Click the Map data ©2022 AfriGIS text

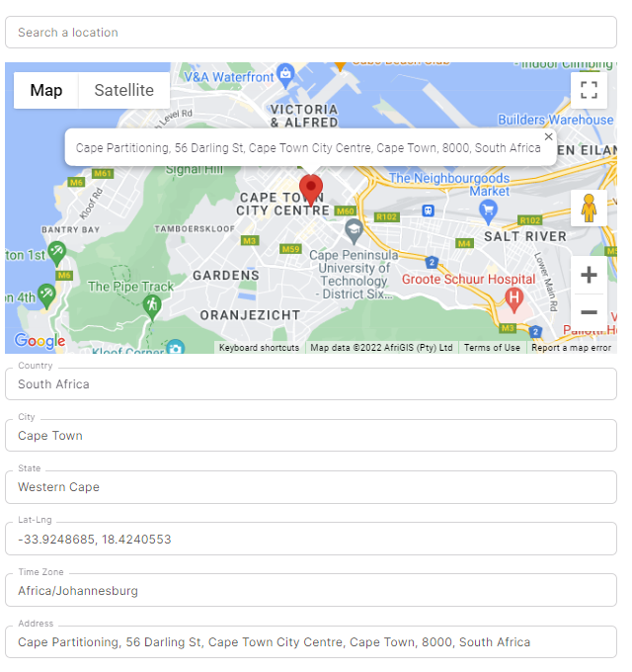(381, 348)
